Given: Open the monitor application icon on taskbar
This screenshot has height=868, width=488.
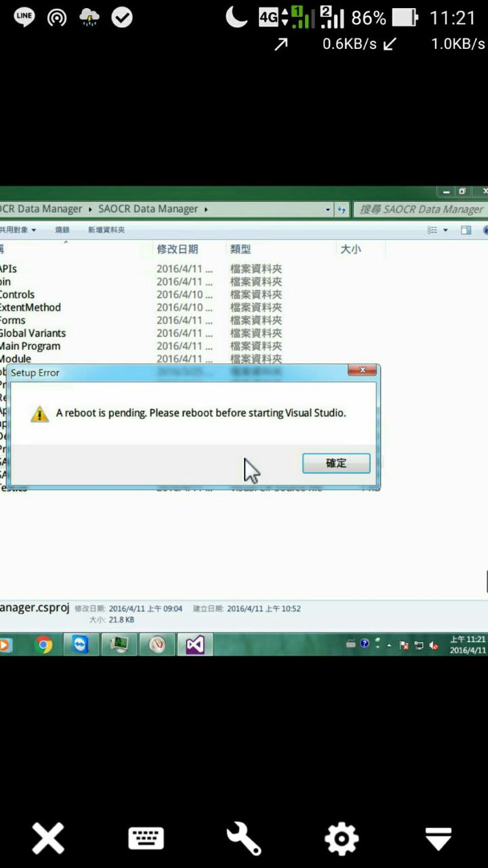Looking at the screenshot, I should point(119,644).
